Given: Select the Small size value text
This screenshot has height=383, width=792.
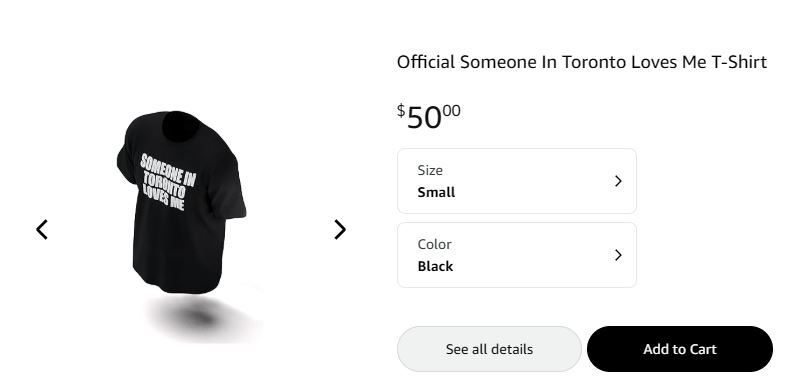Looking at the screenshot, I should pos(436,193).
